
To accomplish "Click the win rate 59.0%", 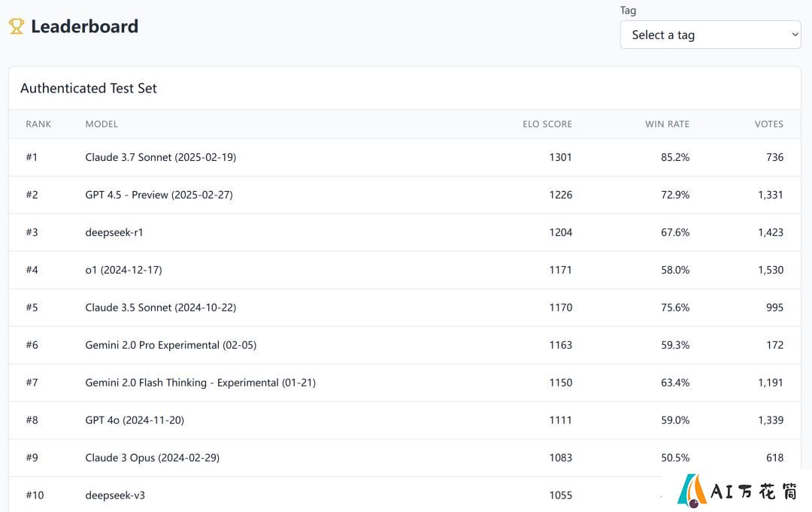I will [675, 420].
